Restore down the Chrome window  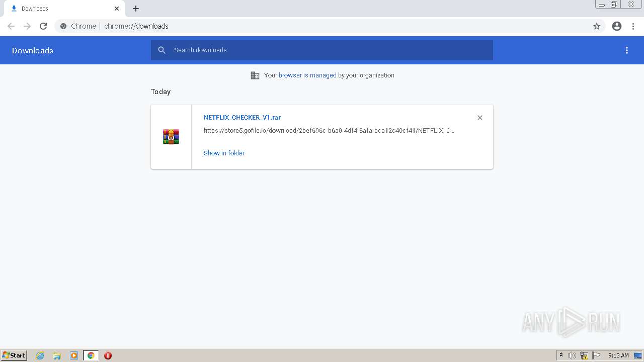(614, 5)
